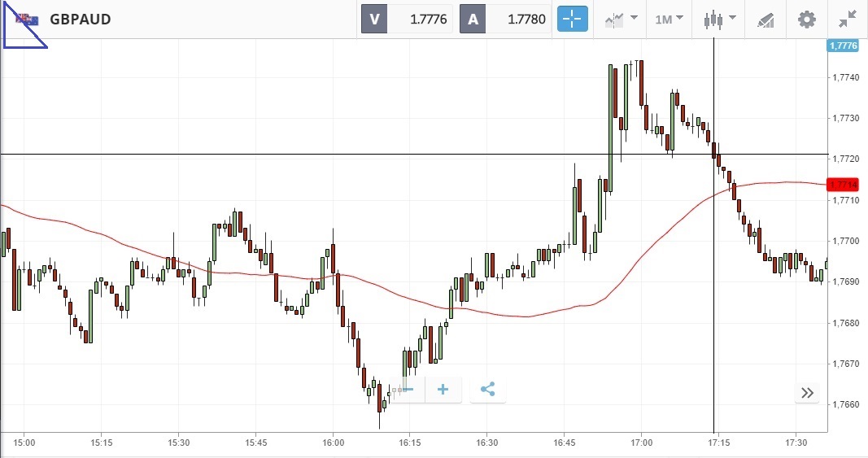This screenshot has height=458, width=868.
Task: Open the candlestick chart type dropdown
Action: pyautogui.click(x=720, y=19)
